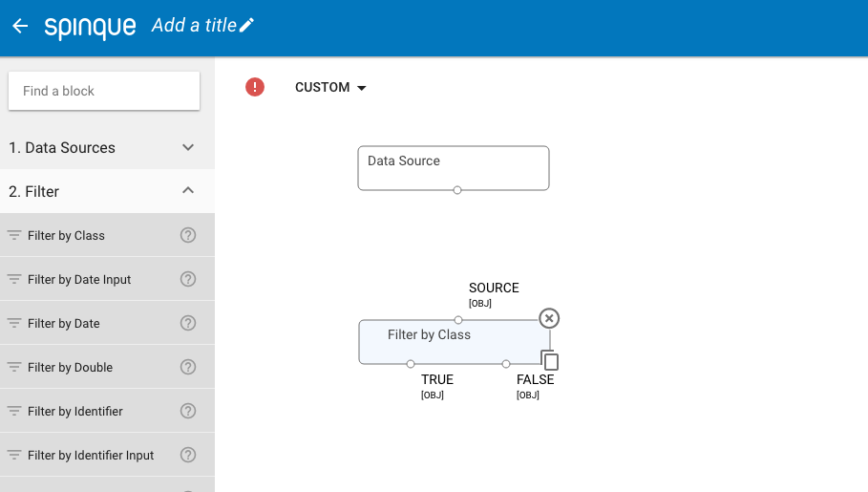Open help for Filter by Identifier Input
868x492 pixels.
[x=188, y=455]
